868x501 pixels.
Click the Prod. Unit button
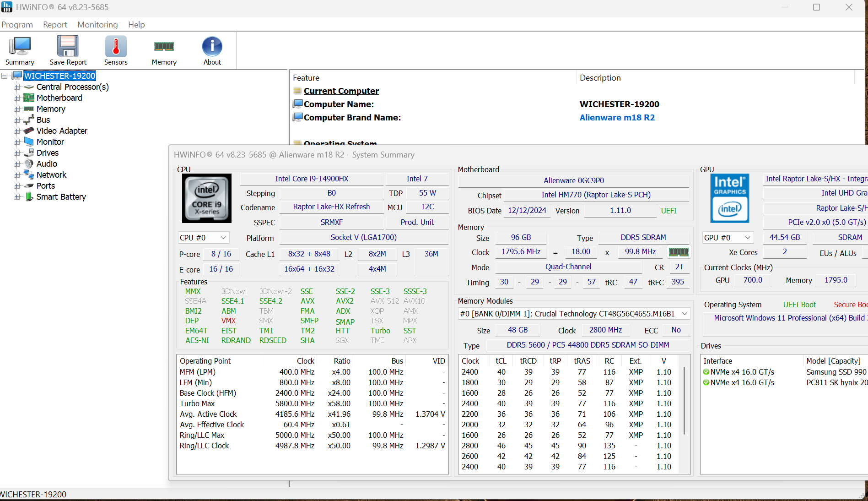417,222
